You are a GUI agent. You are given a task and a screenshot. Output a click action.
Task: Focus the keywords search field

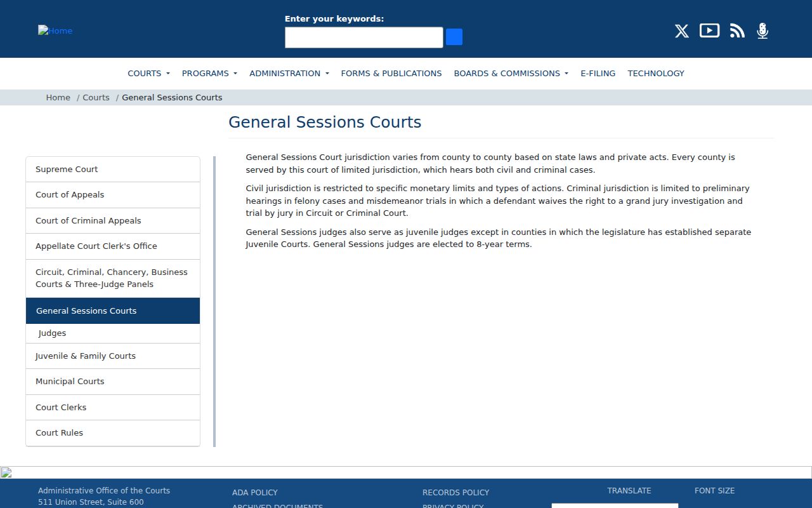(363, 37)
